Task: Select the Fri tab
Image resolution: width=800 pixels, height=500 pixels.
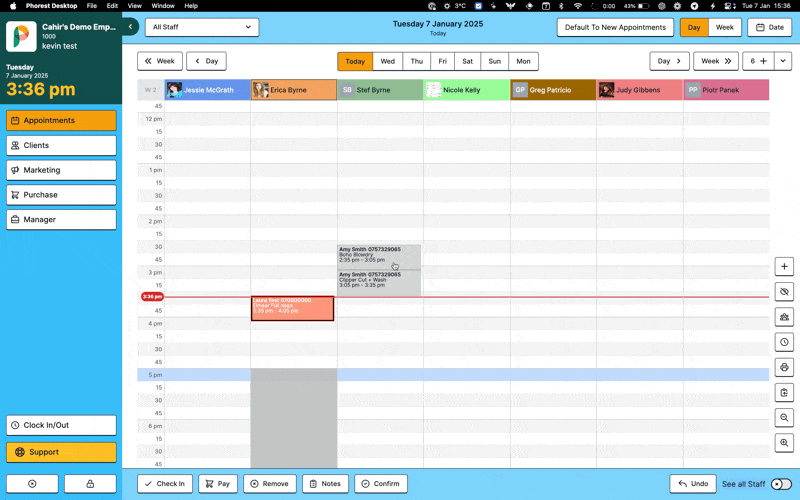Action: [442, 61]
